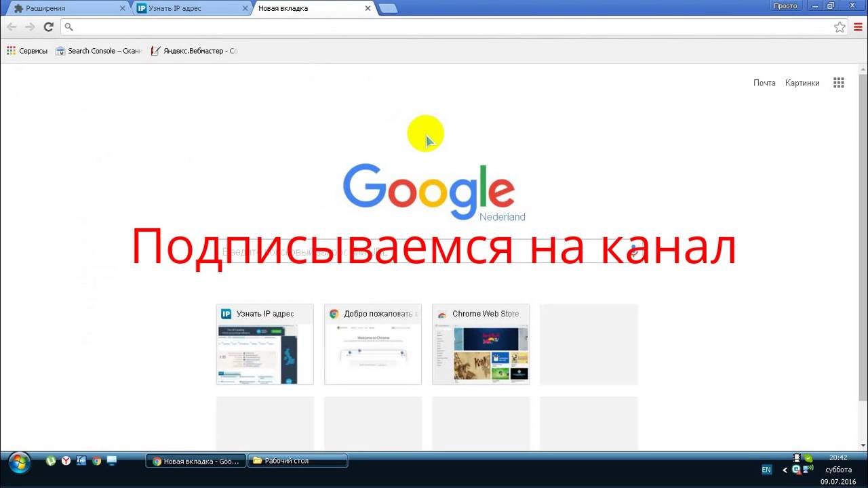
Task: Open the network connection tray icon
Action: [808, 469]
